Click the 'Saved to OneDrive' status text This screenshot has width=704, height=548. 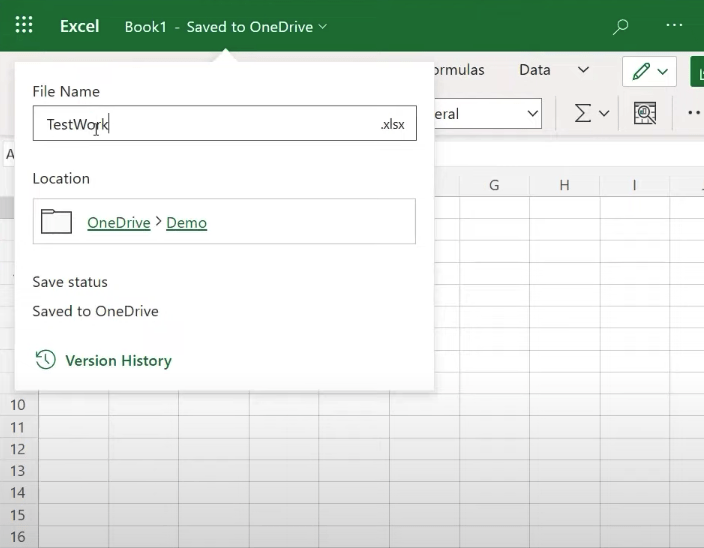pos(95,311)
